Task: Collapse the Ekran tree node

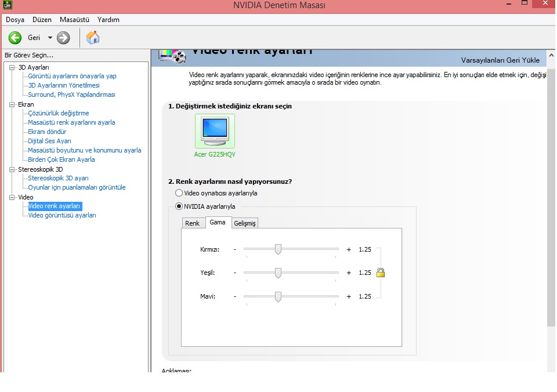Action: (x=12, y=104)
